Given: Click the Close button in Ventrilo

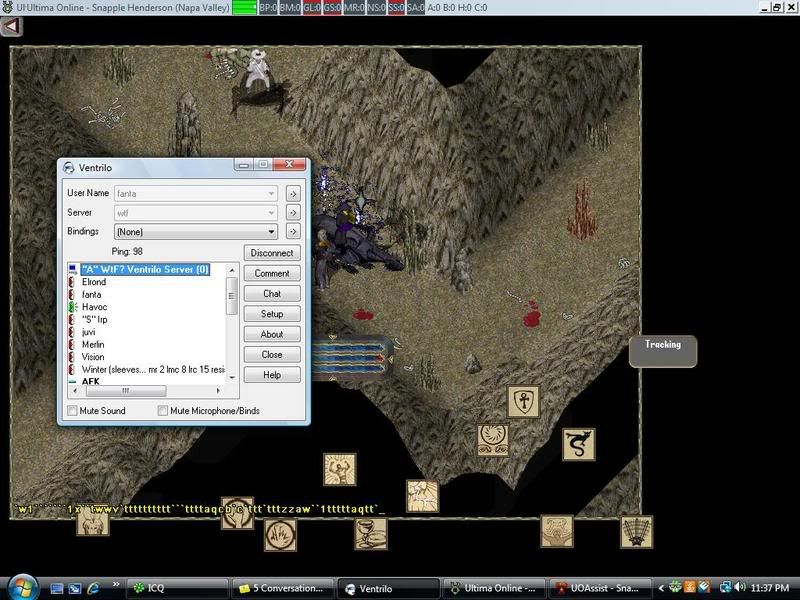Looking at the screenshot, I should pos(272,355).
